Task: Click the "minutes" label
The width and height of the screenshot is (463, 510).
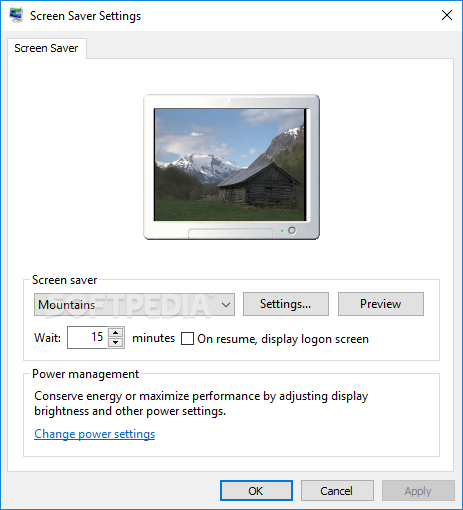Action: [x=153, y=338]
